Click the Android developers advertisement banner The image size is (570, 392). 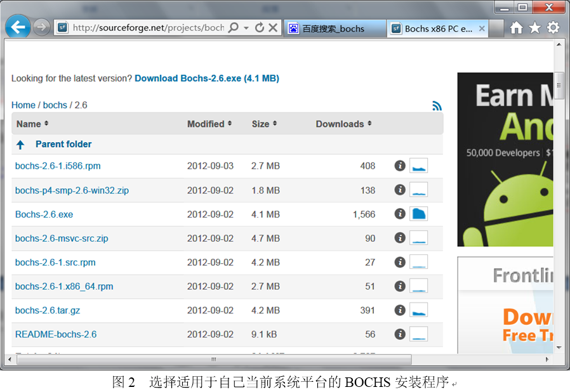pos(505,159)
